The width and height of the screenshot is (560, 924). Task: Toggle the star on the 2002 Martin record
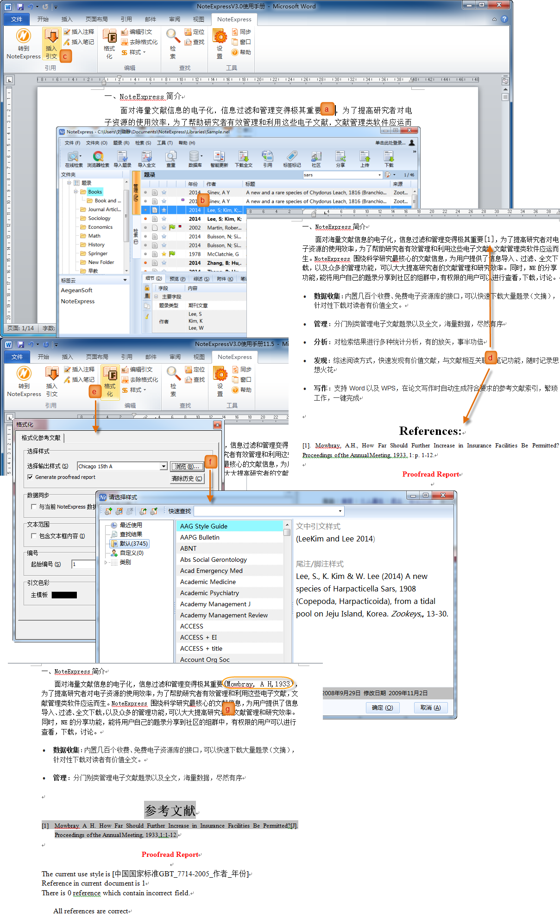pos(164,227)
